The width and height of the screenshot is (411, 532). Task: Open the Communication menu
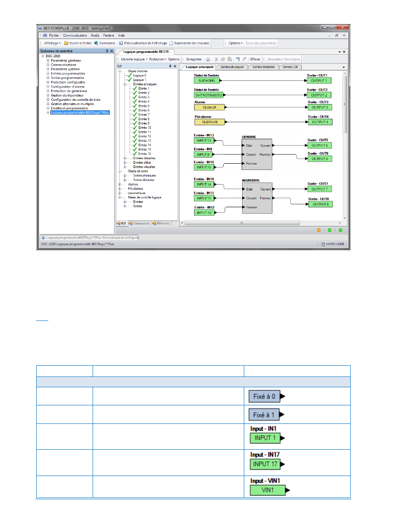[75, 36]
